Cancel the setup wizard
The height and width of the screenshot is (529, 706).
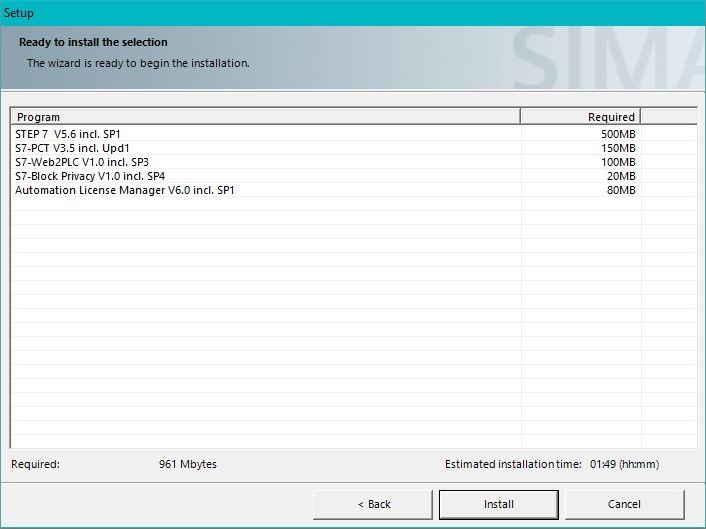[x=624, y=504]
